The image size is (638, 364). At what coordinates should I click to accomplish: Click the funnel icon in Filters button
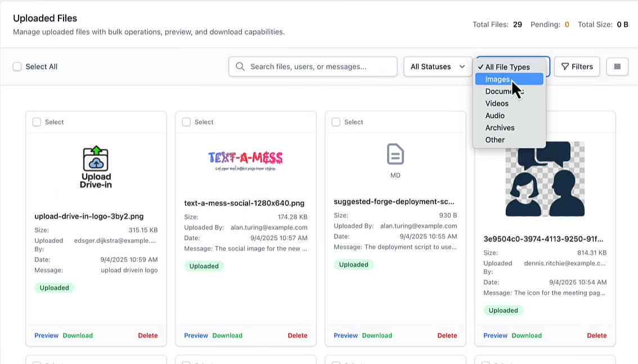(x=565, y=66)
